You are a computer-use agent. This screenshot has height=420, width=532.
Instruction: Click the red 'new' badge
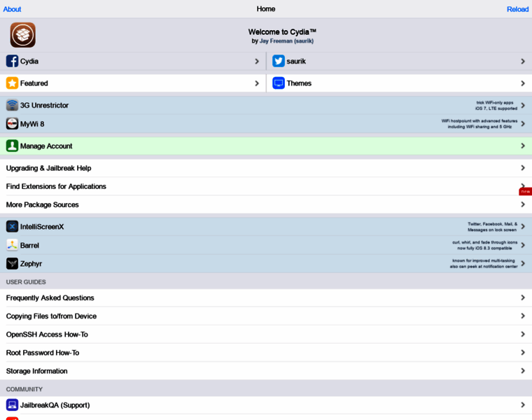pos(525,192)
